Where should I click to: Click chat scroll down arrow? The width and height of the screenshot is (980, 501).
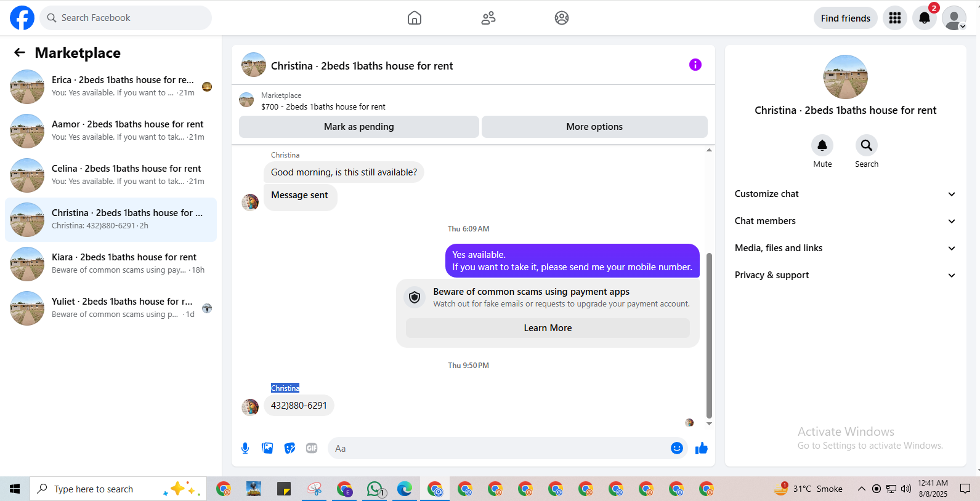pyautogui.click(x=709, y=423)
